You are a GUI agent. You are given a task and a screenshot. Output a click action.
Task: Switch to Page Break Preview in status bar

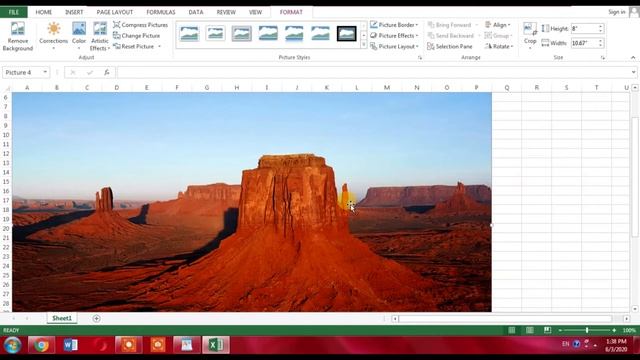click(x=547, y=330)
